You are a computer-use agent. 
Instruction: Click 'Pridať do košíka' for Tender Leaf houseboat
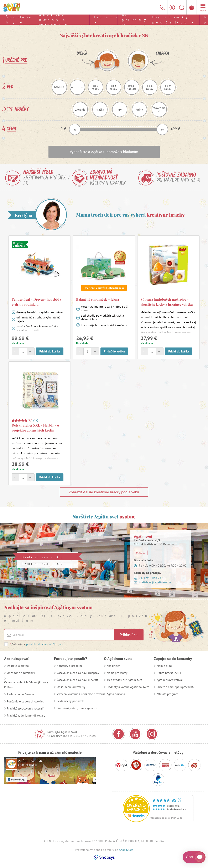click(x=50, y=351)
